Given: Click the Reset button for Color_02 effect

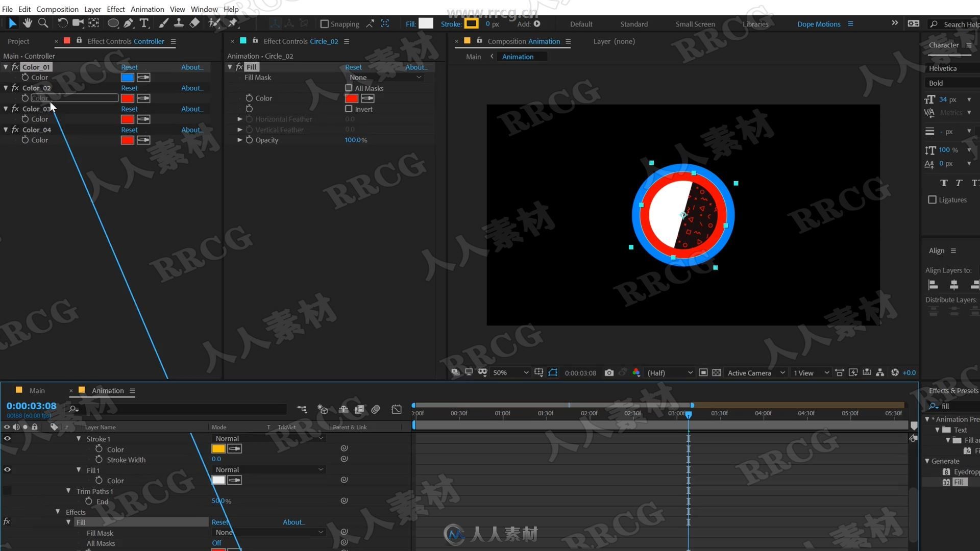Looking at the screenshot, I should [129, 87].
